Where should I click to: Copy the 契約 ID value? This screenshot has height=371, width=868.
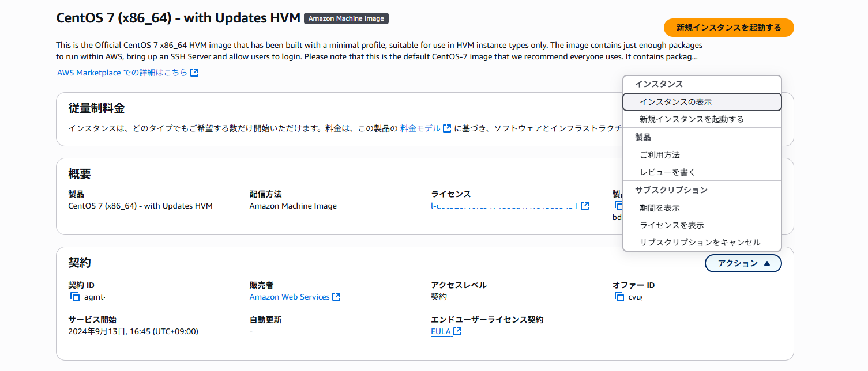74,297
